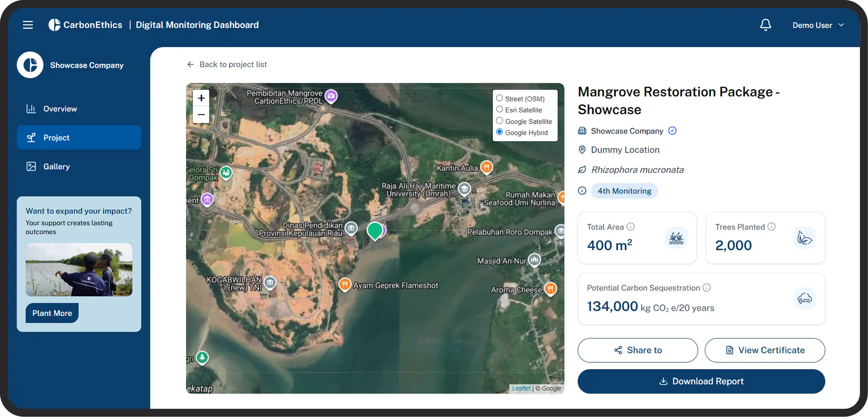
Task: Expand the Demo User dropdown
Action: [x=818, y=25]
